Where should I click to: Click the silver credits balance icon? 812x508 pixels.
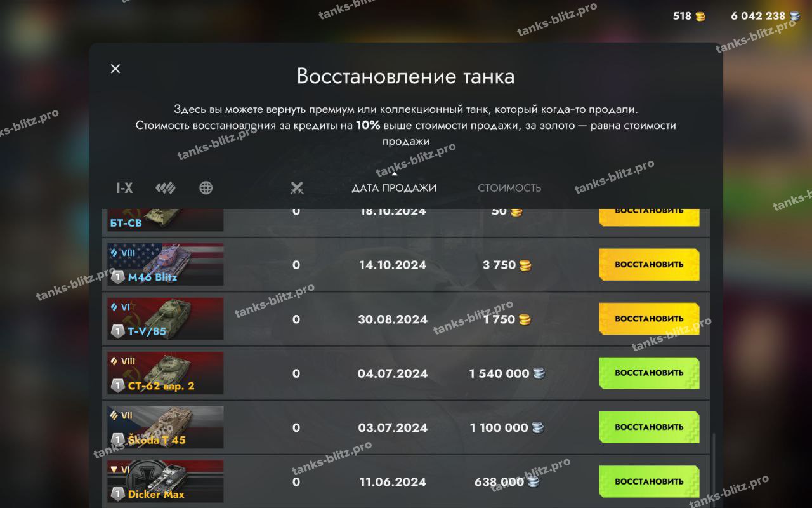point(794,17)
